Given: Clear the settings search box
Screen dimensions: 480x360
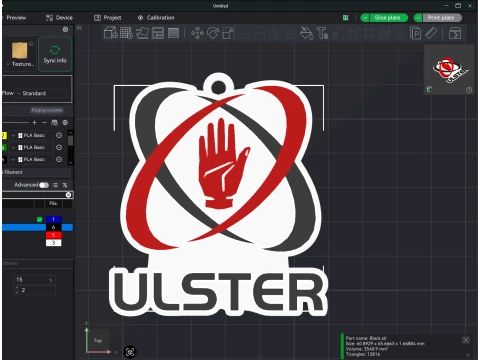Looking at the screenshot, I should [68, 195].
